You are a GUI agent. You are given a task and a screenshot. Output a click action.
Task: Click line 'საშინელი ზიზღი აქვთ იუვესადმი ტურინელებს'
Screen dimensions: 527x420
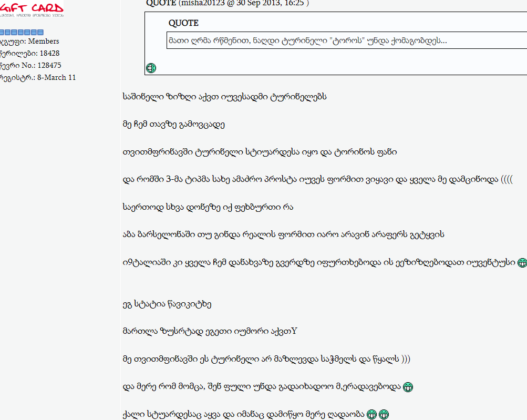click(224, 97)
